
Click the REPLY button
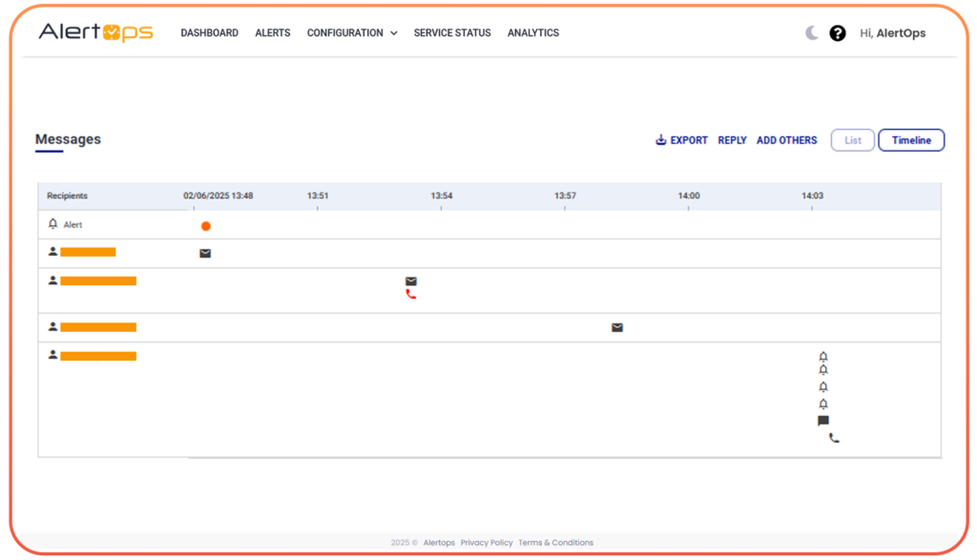[732, 139]
